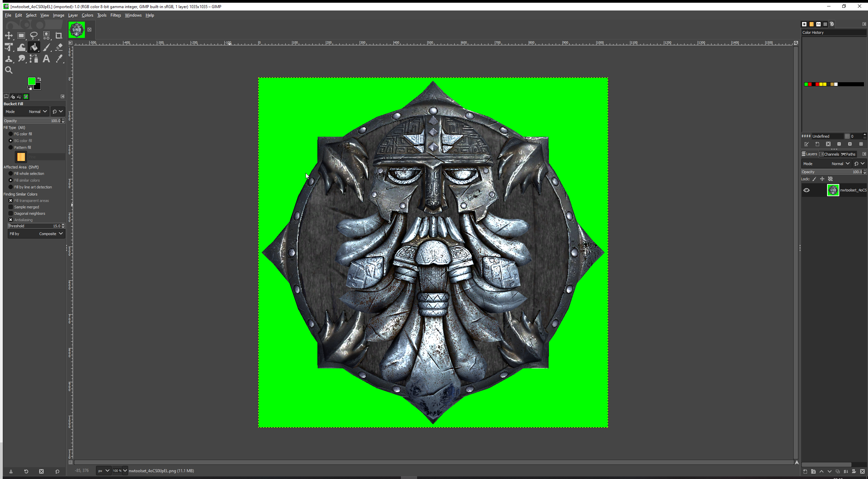The width and height of the screenshot is (868, 479).
Task: Hide the nwtoolset layer with eye icon
Action: [x=806, y=190]
